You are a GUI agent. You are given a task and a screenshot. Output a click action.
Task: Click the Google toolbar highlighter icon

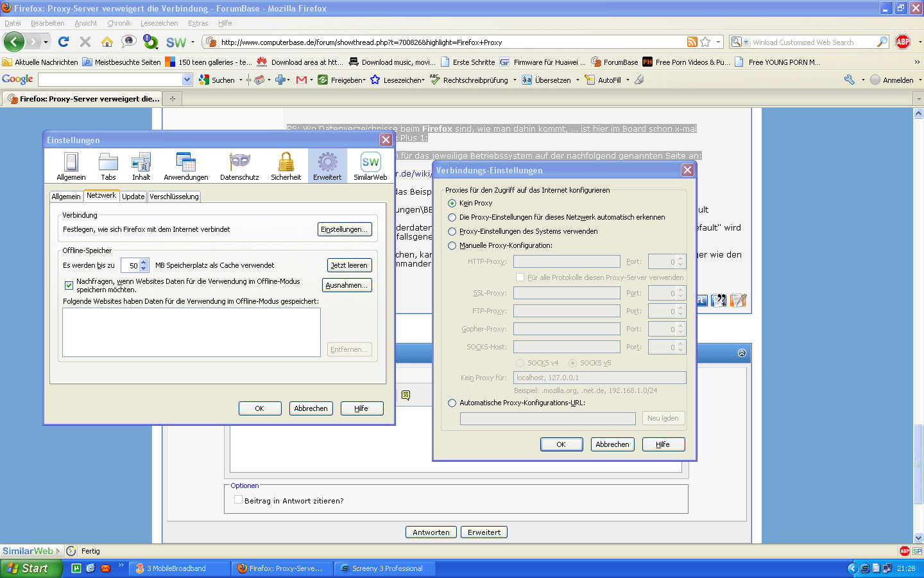[639, 80]
